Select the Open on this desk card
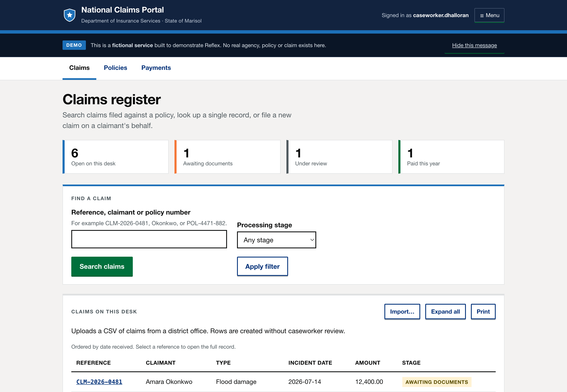This screenshot has width=567, height=392. click(115, 157)
